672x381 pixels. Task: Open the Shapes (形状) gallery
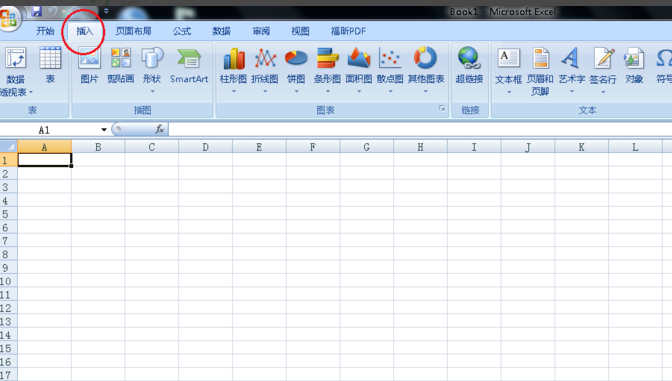[x=152, y=59]
